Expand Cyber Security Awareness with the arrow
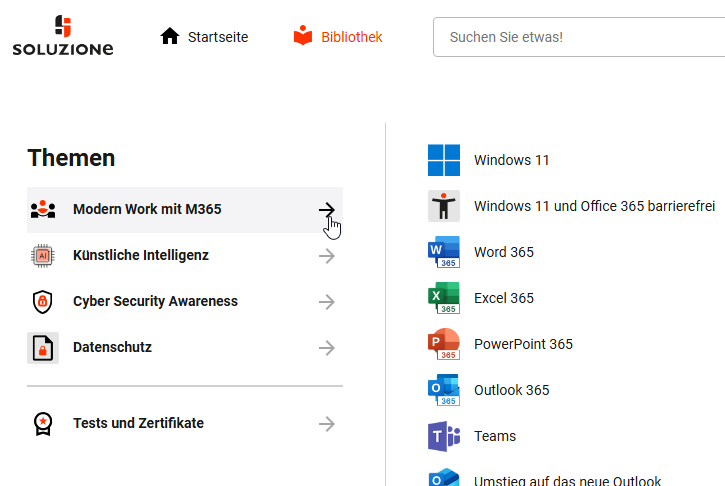Screen dimensions: 725x486 (x=326, y=302)
